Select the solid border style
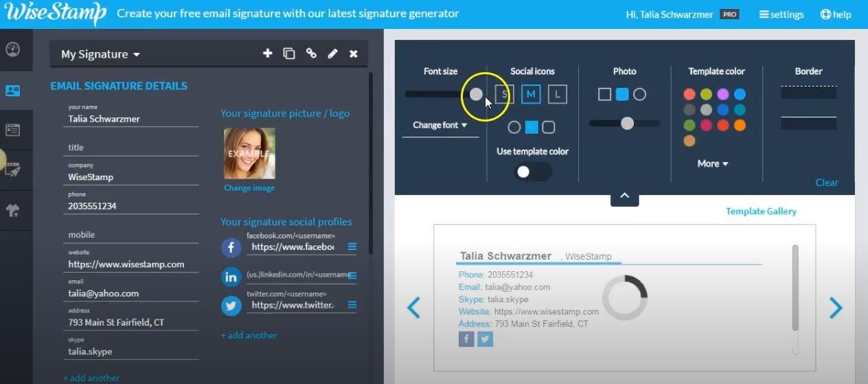Image resolution: width=868 pixels, height=384 pixels. (809, 123)
